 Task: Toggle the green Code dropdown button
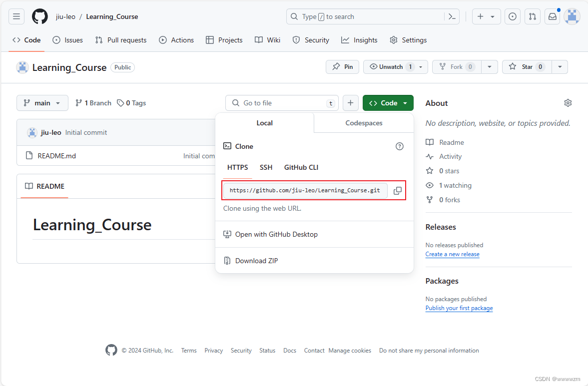pyautogui.click(x=388, y=103)
